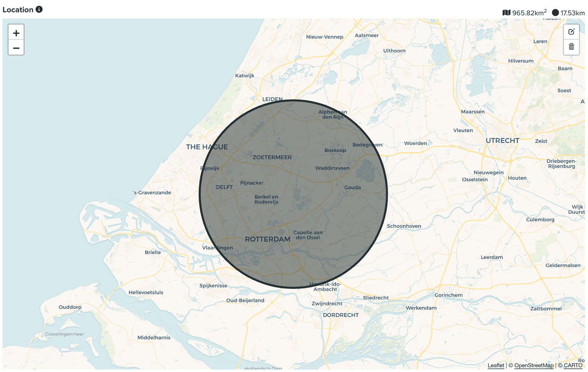
Task: Click the 'Zeist' map label
Action: pos(541,141)
